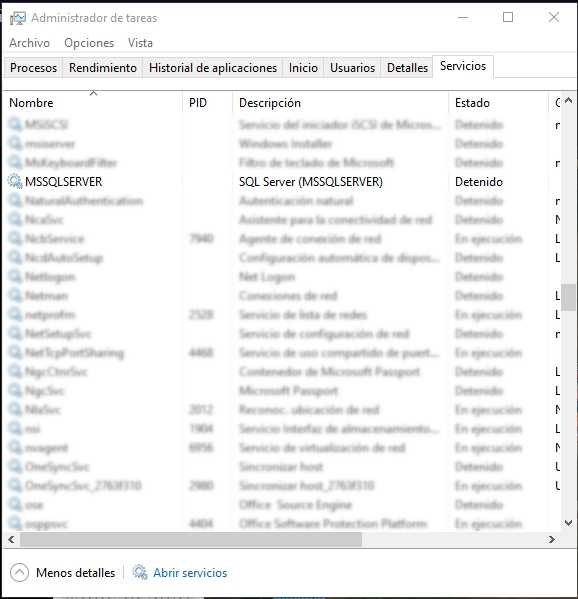This screenshot has height=599, width=578.
Task: Sort by the Estado column header
Action: (498, 102)
